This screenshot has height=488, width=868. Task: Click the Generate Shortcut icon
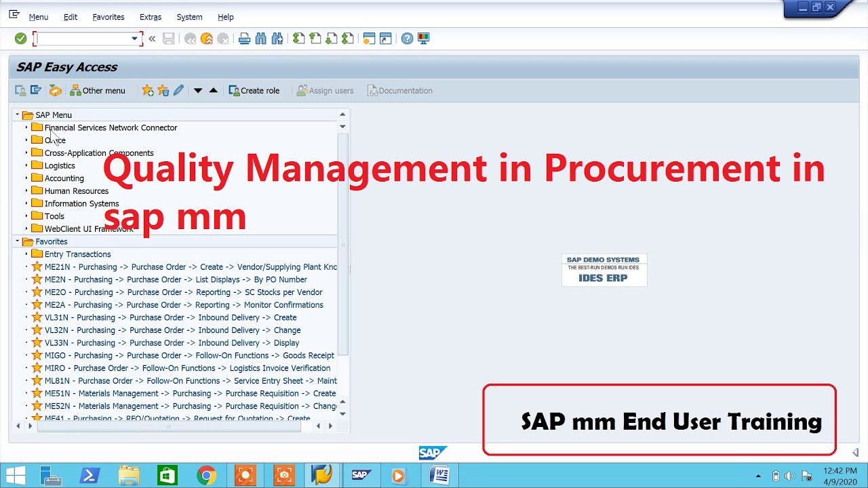[x=385, y=39]
